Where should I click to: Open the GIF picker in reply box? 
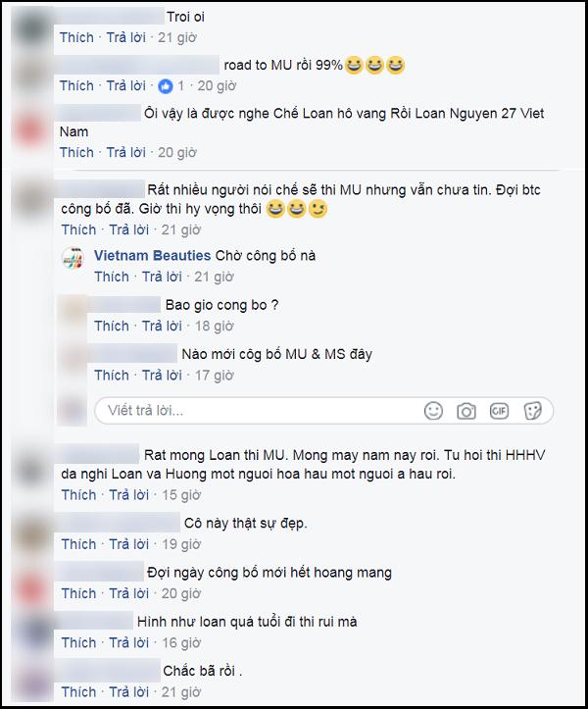pos(499,411)
